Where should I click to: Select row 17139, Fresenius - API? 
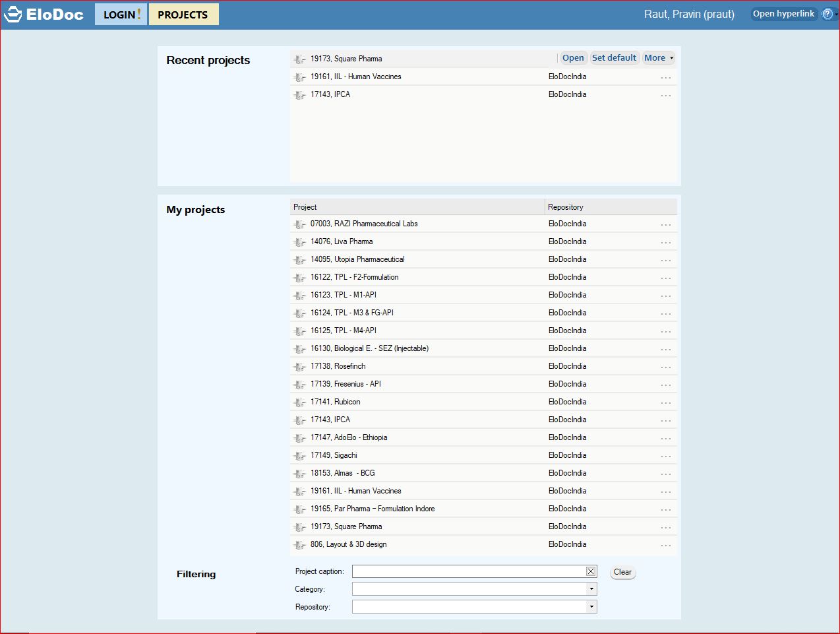pos(483,385)
